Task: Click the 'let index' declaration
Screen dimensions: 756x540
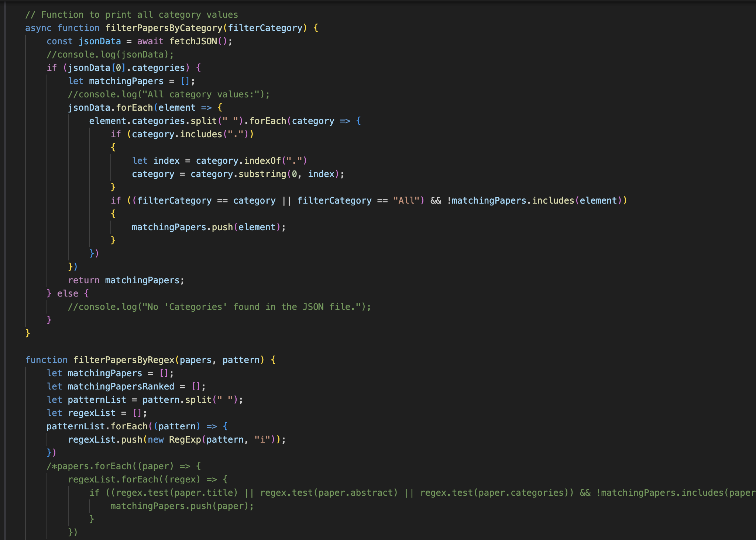Action: [155, 161]
